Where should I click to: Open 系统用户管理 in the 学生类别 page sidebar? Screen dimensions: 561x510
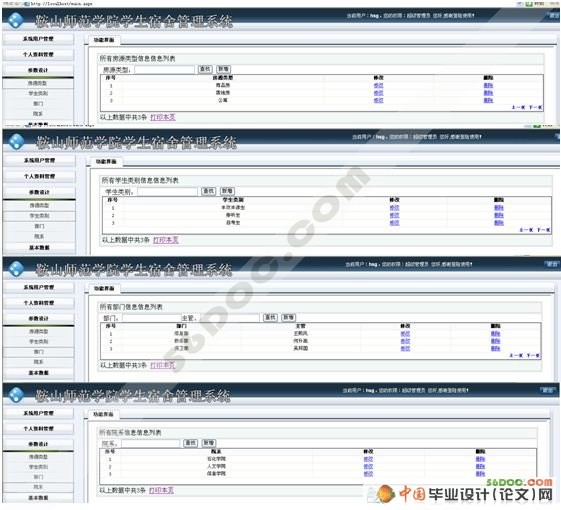pyautogui.click(x=39, y=160)
